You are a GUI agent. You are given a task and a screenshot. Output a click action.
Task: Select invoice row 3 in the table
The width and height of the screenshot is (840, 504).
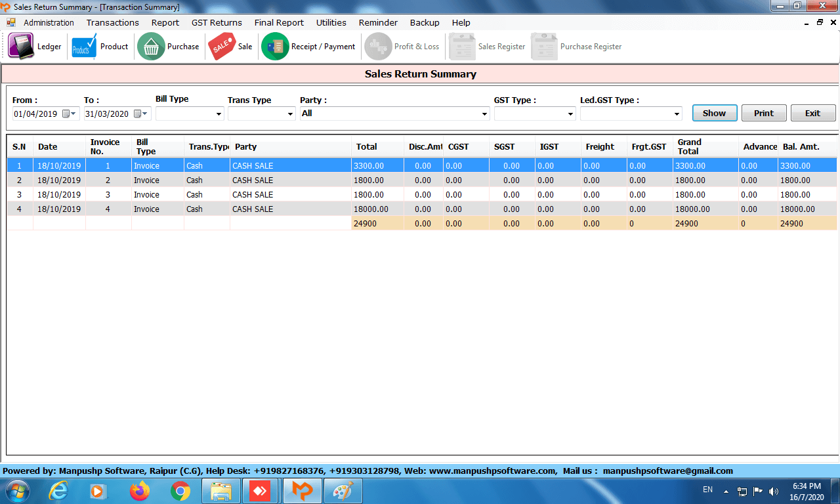[x=422, y=195]
